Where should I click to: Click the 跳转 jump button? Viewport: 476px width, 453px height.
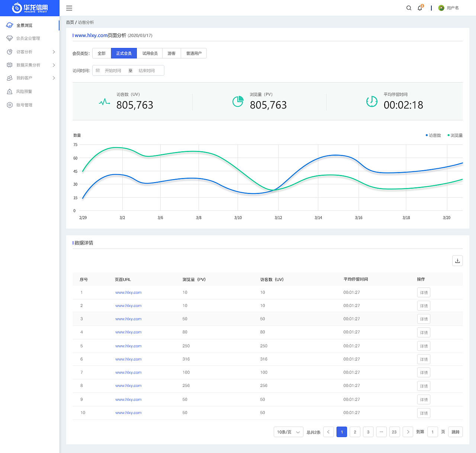click(455, 432)
